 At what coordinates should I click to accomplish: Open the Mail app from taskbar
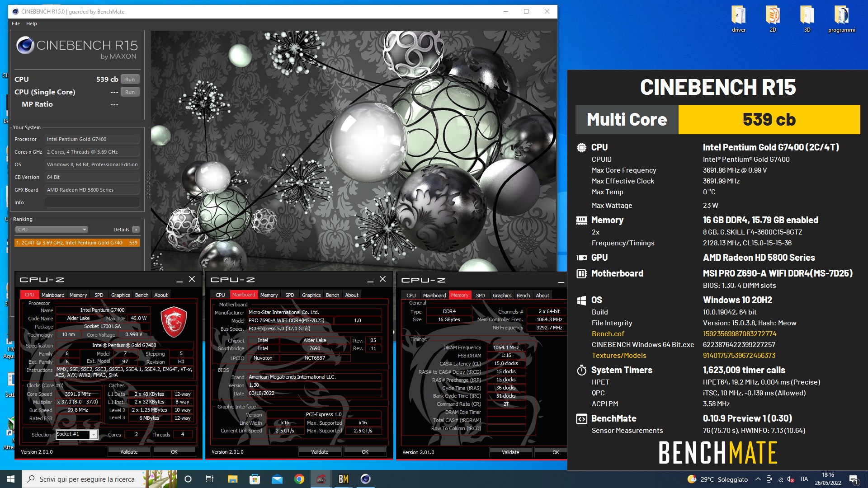click(277, 479)
